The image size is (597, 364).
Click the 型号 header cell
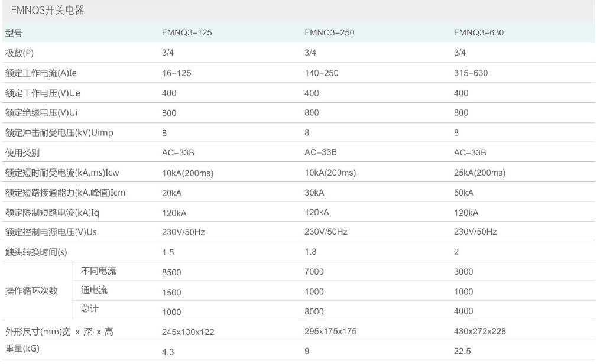tap(14, 33)
